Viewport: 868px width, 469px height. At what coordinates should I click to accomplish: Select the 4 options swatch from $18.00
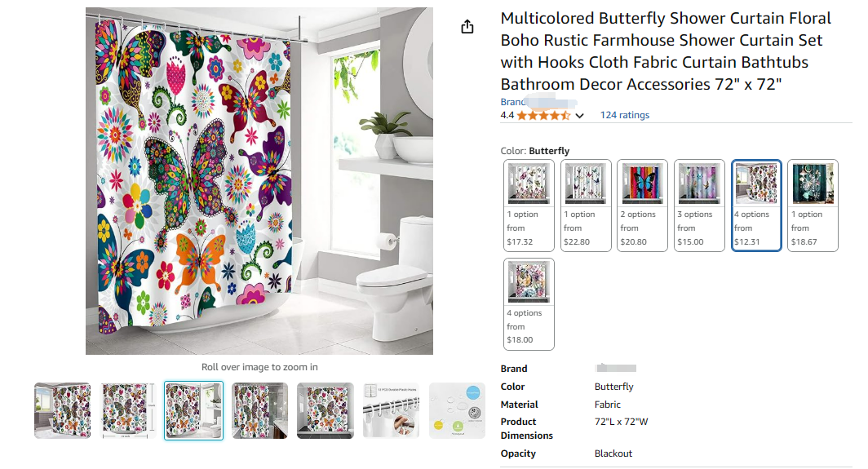click(x=529, y=304)
